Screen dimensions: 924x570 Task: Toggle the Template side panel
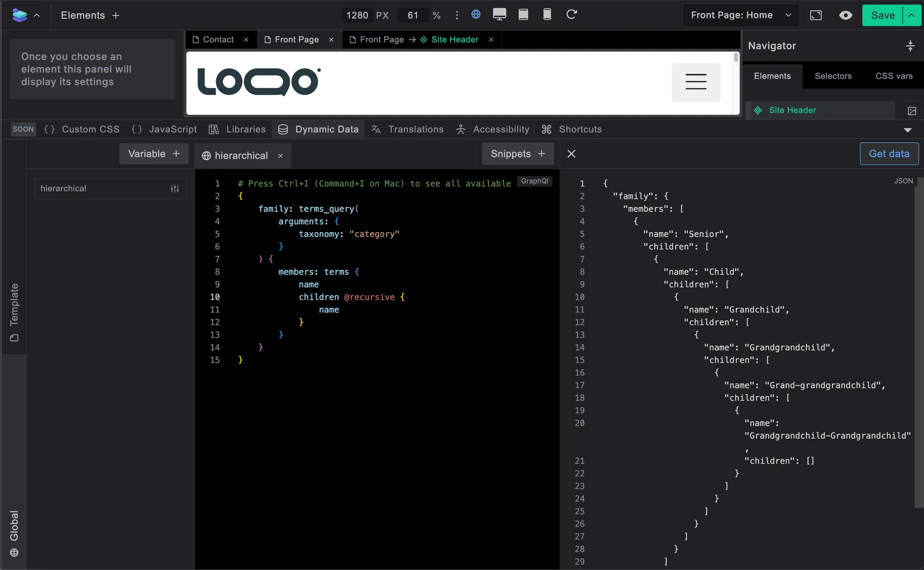(x=14, y=312)
